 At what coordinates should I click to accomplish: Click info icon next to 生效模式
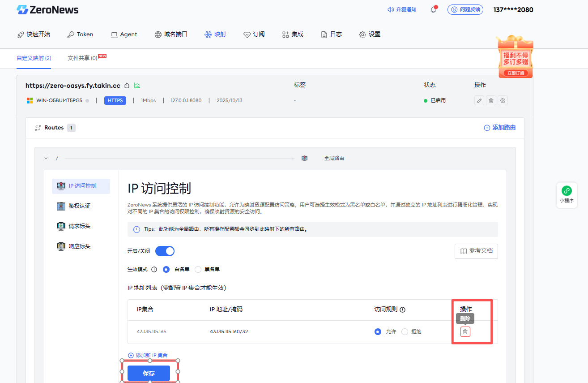point(154,270)
